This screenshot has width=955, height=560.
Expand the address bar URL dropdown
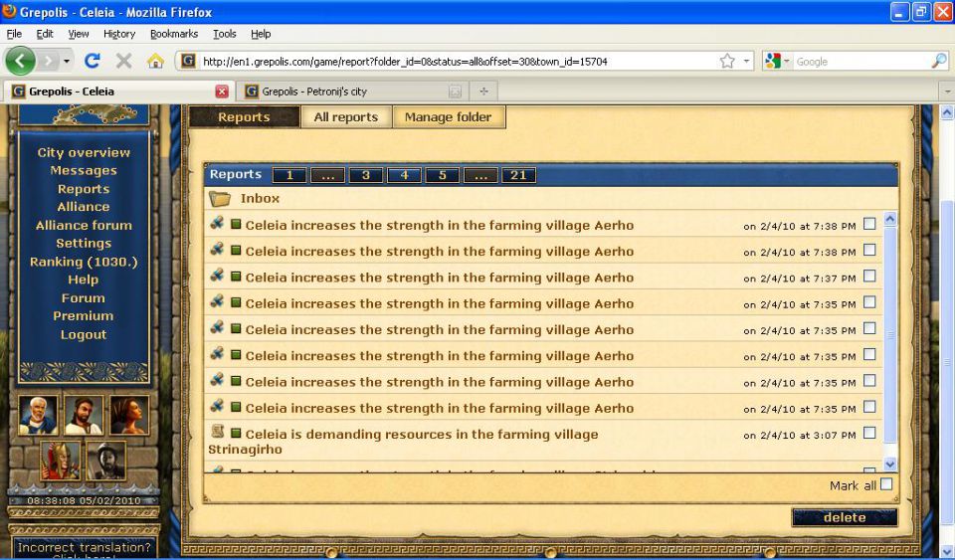746,61
